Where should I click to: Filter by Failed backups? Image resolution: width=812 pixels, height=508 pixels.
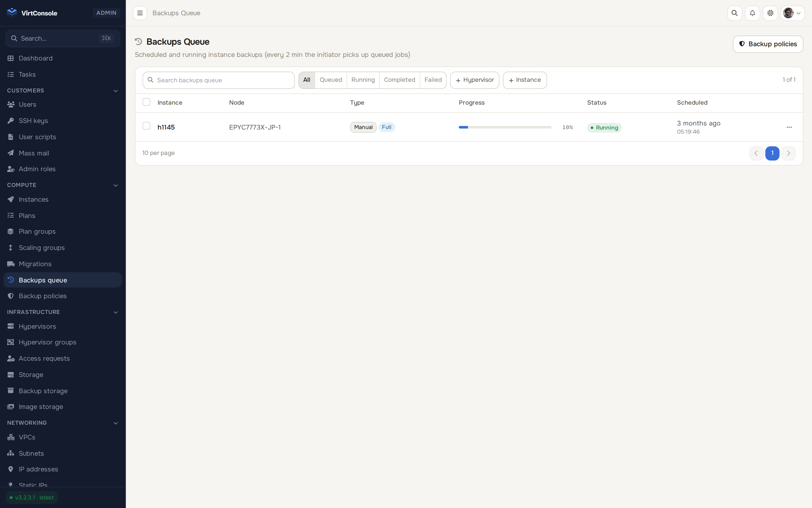tap(433, 80)
